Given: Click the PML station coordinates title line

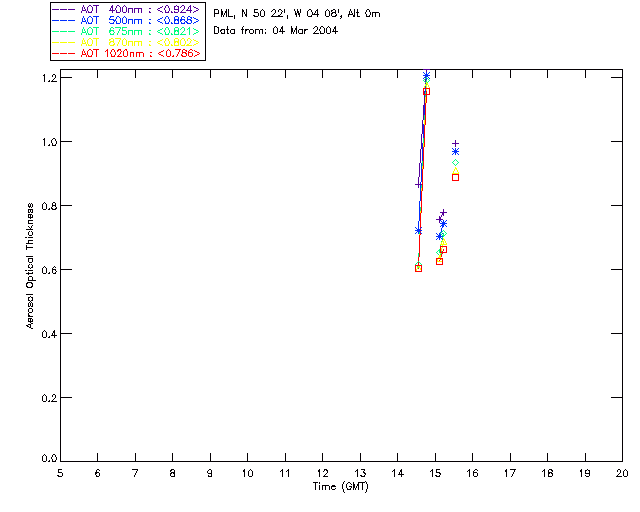Looking at the screenshot, I should pyautogui.click(x=297, y=14).
